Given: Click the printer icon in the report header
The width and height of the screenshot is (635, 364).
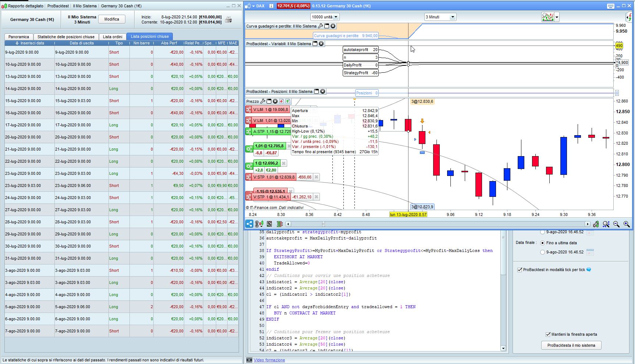Looking at the screenshot, I should coord(228,20).
